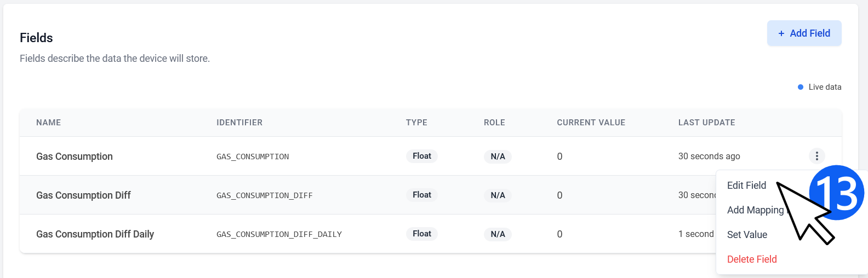Click the blue Live data indicator dot
The image size is (868, 278).
point(801,87)
